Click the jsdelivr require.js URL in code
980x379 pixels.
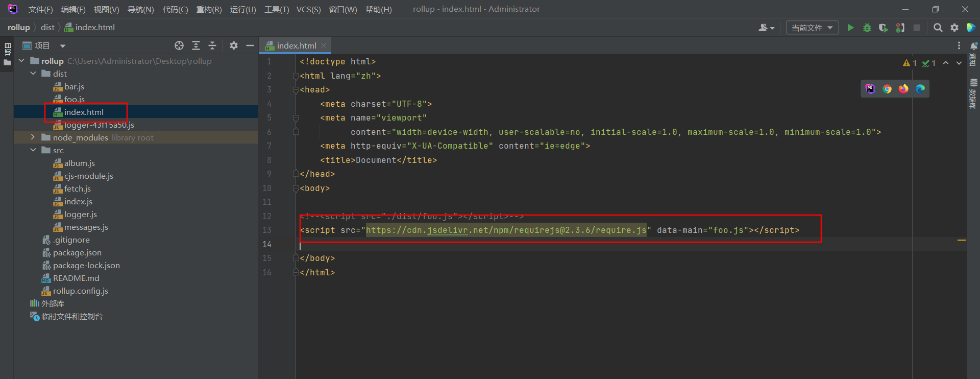[x=506, y=230]
